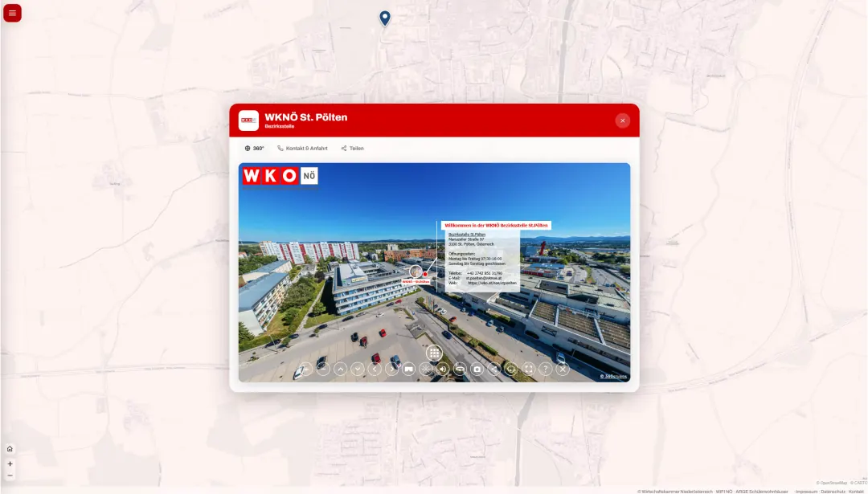Open the wko.at/noe/stpoelten web link
This screenshot has height=494, width=868.
point(492,283)
